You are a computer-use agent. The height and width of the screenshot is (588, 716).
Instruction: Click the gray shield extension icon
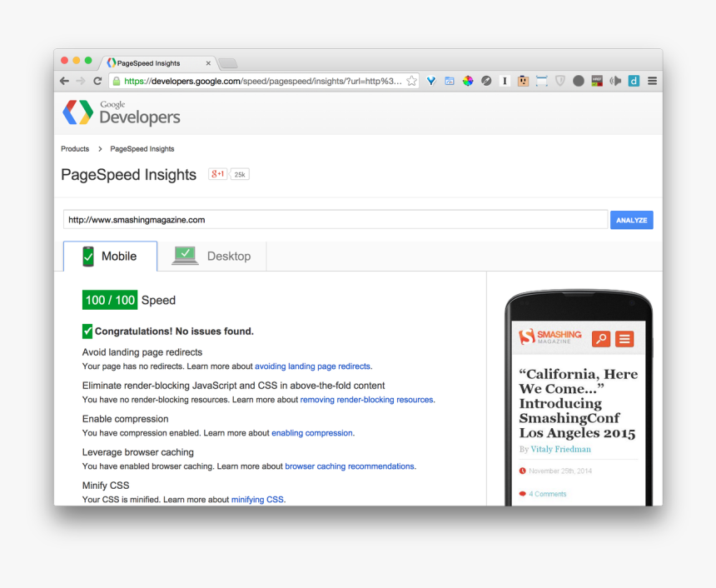coord(560,81)
